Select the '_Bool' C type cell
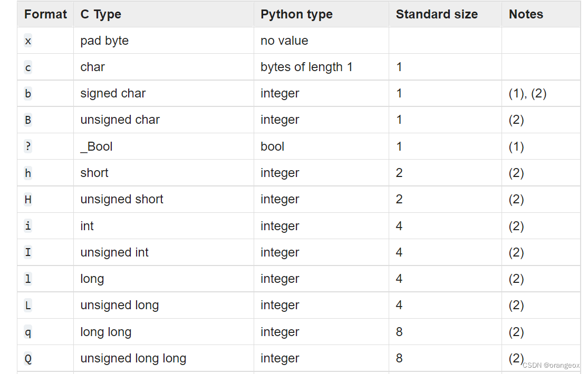588x374 pixels. tap(97, 146)
